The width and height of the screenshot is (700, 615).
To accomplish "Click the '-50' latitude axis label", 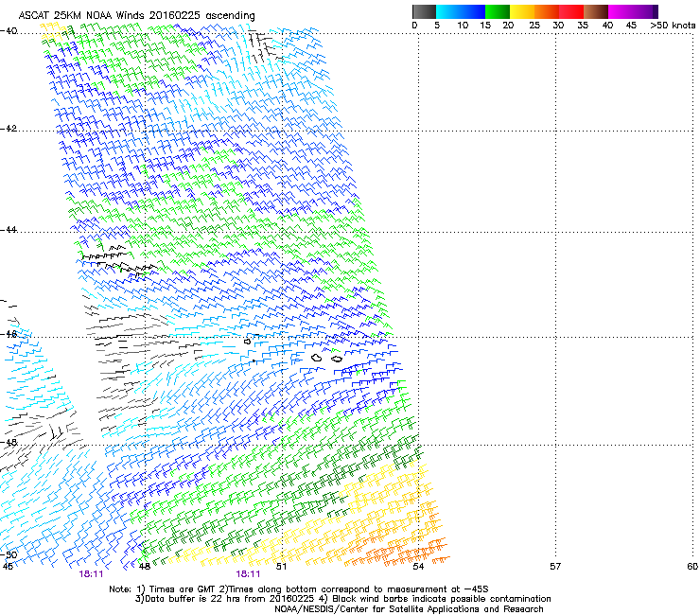I will [9, 554].
